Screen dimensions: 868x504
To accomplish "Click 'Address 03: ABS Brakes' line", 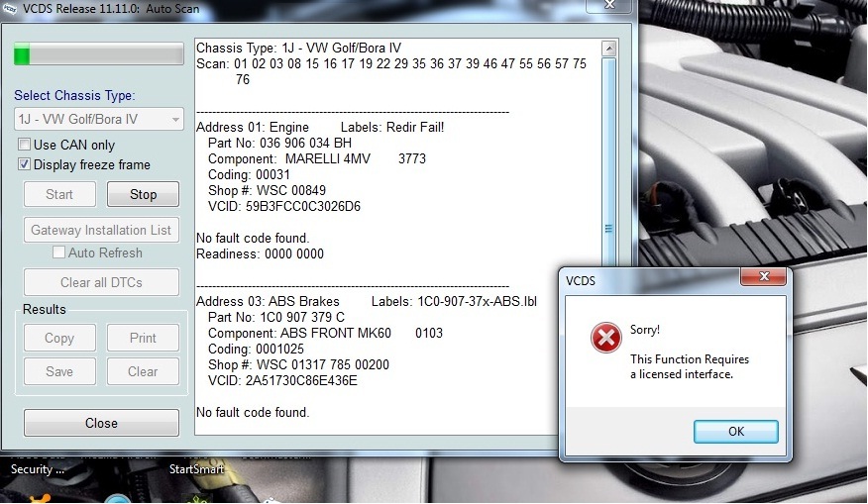I will coord(268,302).
